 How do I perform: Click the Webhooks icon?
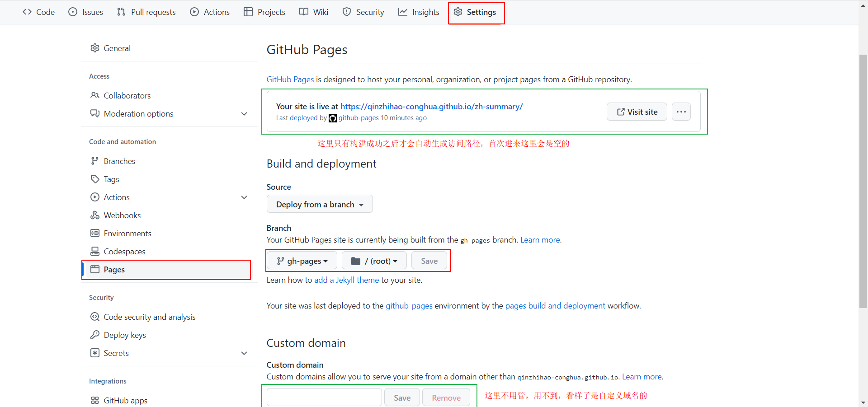pyautogui.click(x=95, y=215)
